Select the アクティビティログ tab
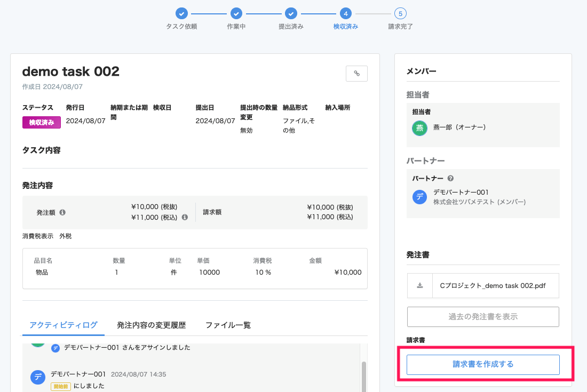 click(64, 325)
